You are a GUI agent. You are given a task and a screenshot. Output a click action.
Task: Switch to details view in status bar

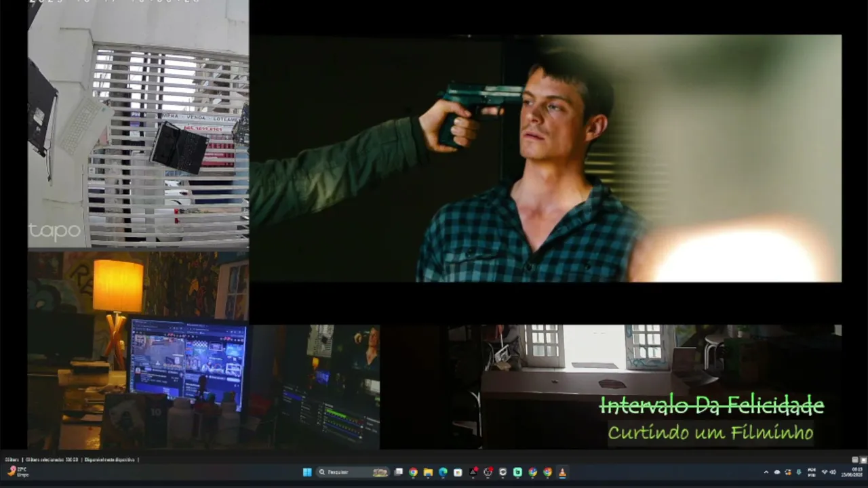tap(854, 460)
